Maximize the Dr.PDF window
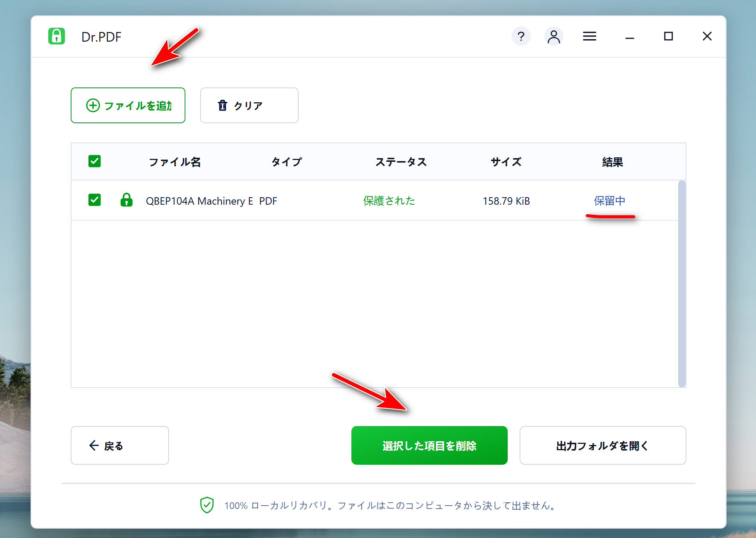The width and height of the screenshot is (756, 538). tap(668, 36)
